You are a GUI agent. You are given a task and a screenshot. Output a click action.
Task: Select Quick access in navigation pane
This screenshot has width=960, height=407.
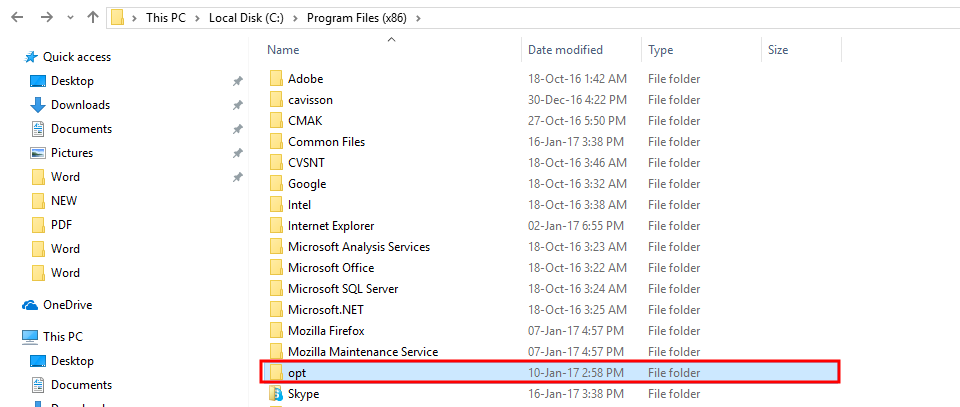(x=77, y=57)
